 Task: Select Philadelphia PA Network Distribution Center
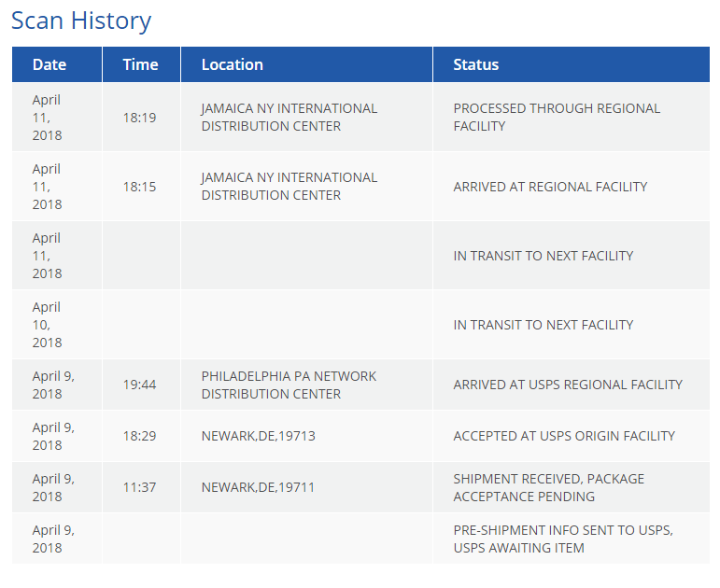tap(289, 385)
